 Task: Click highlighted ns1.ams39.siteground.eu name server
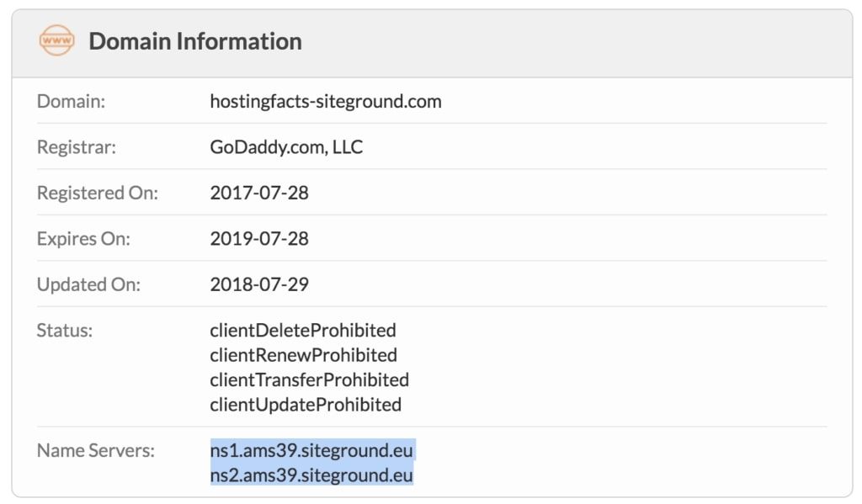click(x=311, y=450)
